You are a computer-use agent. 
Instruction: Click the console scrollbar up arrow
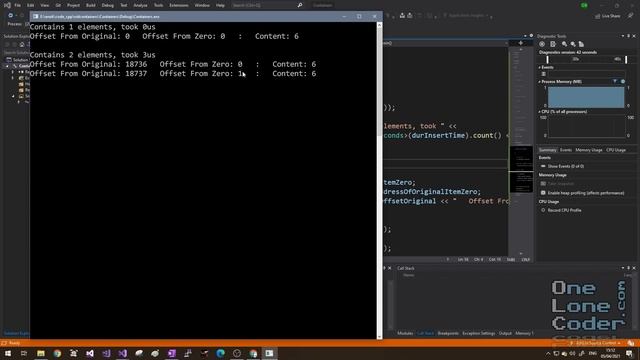point(379,25)
